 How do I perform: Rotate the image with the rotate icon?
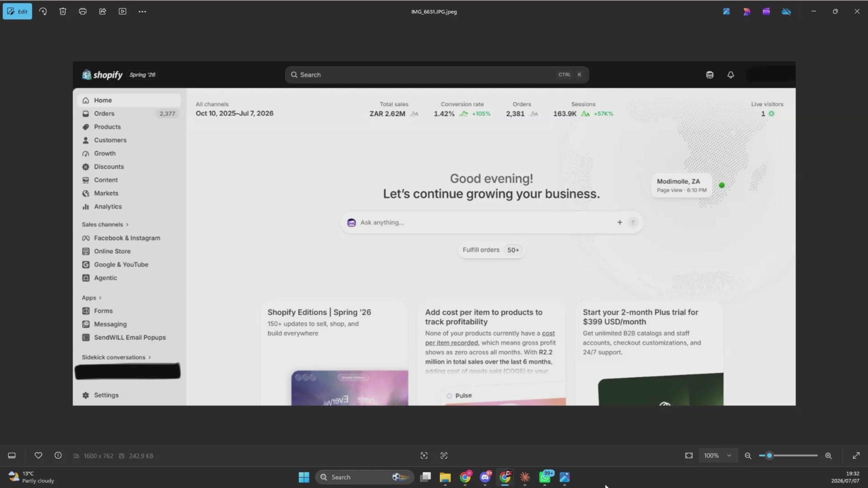[43, 11]
